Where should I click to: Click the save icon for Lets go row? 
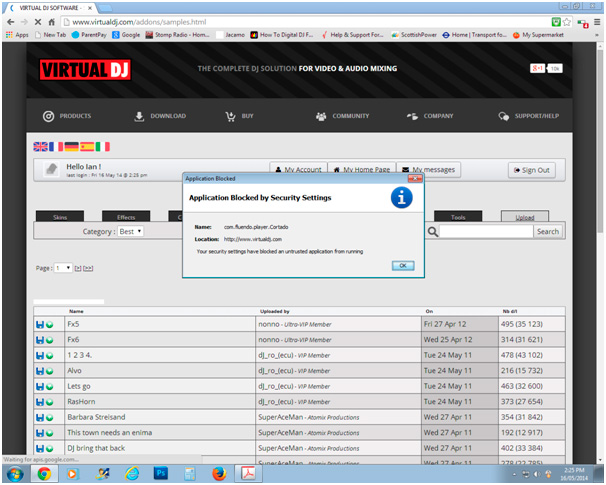click(x=39, y=386)
